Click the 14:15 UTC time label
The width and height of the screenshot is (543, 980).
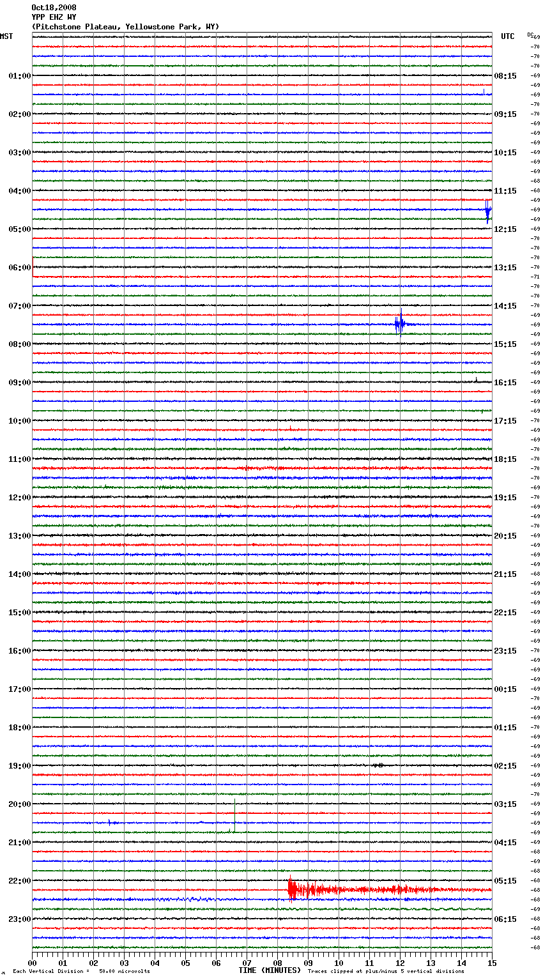[x=505, y=306]
